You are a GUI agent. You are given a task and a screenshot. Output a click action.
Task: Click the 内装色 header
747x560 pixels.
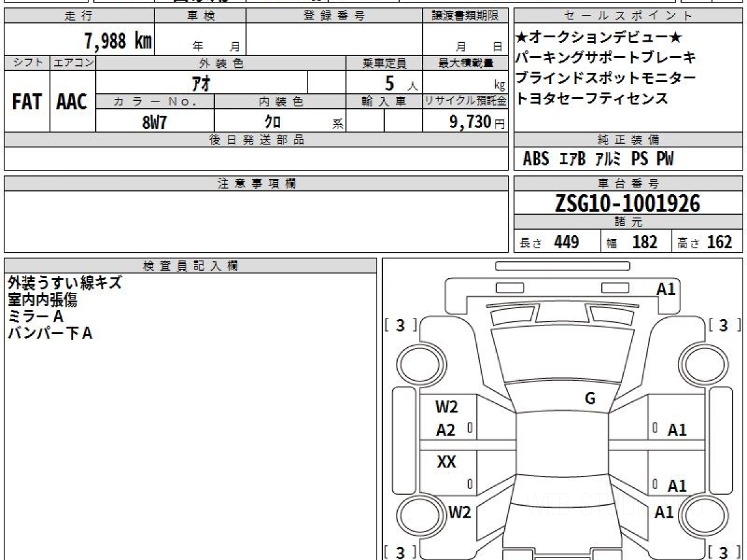(x=280, y=101)
